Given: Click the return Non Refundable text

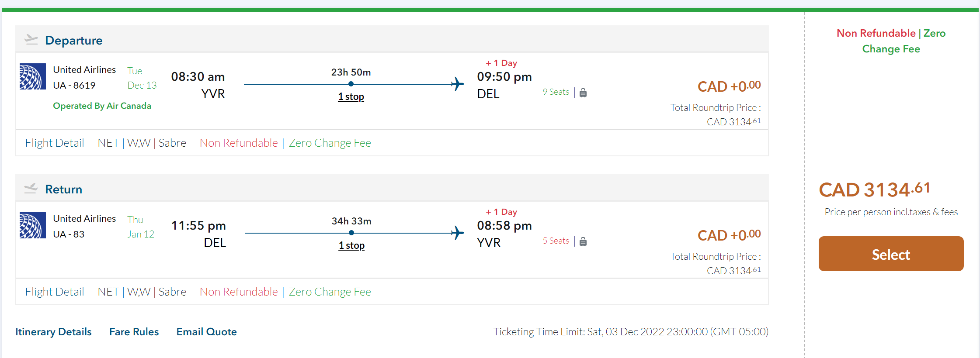Looking at the screenshot, I should 239,292.
